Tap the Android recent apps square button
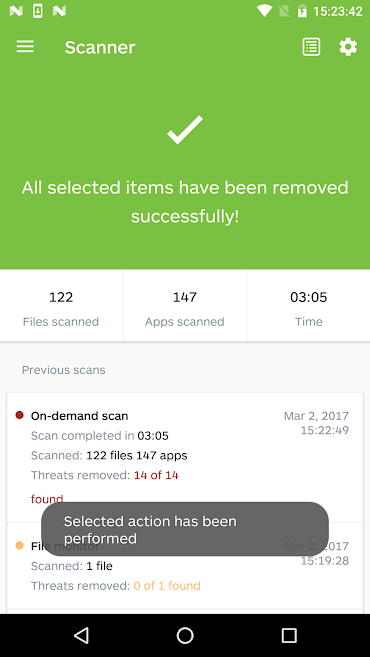Image resolution: width=370 pixels, height=657 pixels. pyautogui.click(x=289, y=635)
